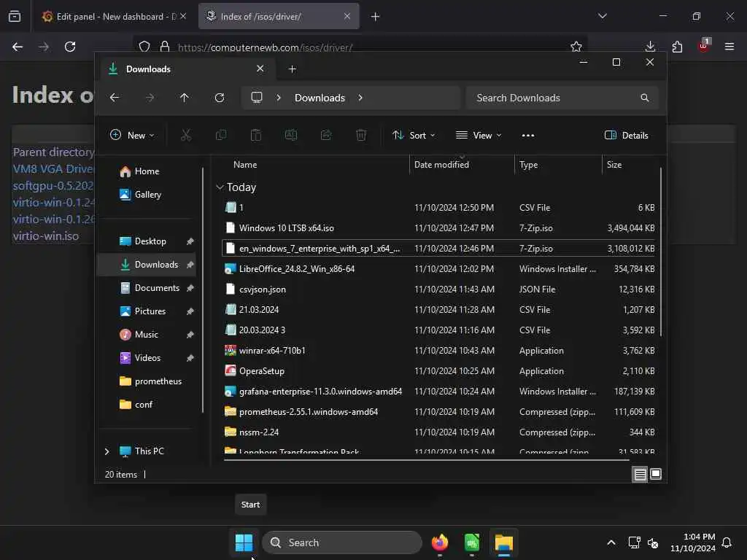Go forward in File Explorer
The width and height of the screenshot is (747, 560).
[x=150, y=98]
